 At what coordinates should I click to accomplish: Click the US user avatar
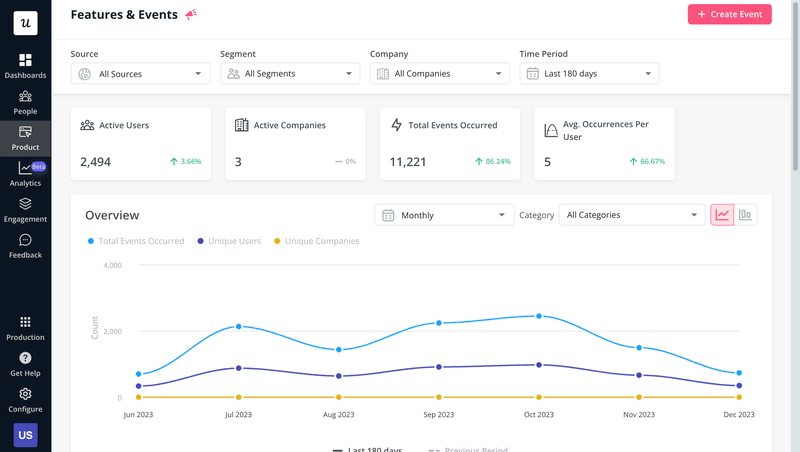(25, 436)
